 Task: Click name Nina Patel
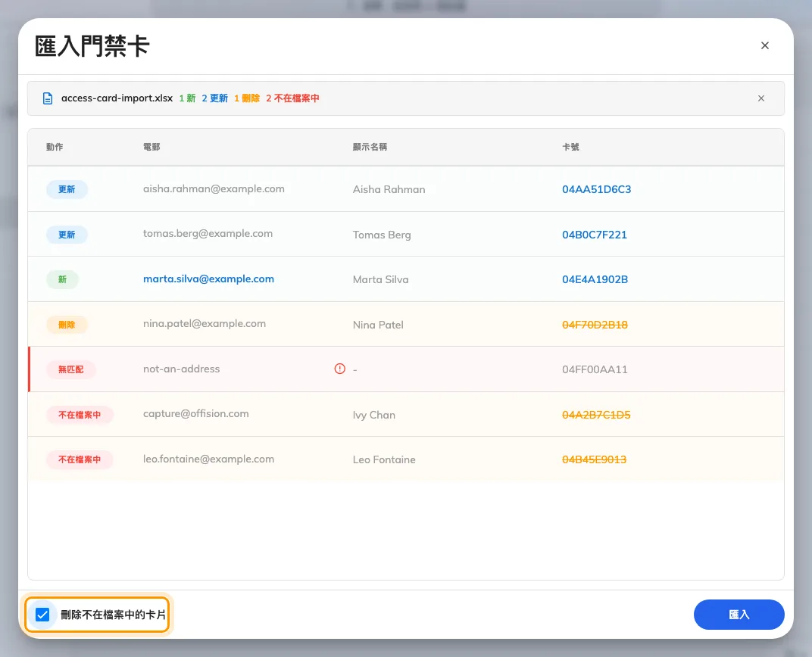click(x=378, y=325)
